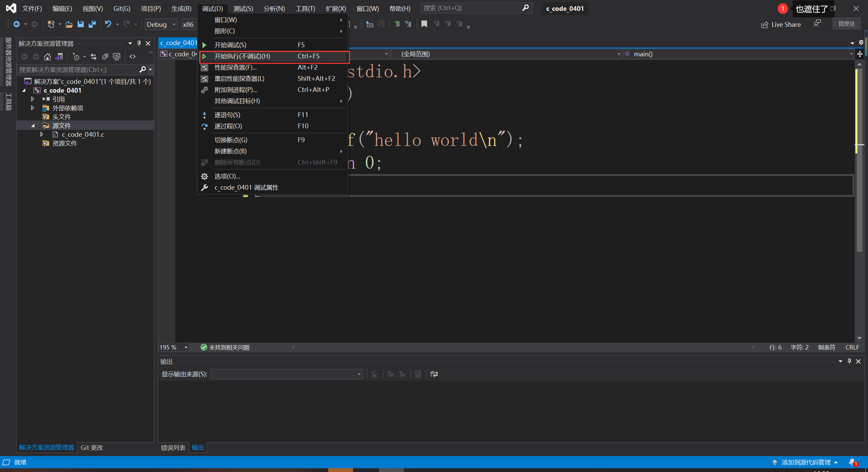This screenshot has width=868, height=472.
Task: Toggle the pin on the Output panel
Action: pyautogui.click(x=849, y=361)
